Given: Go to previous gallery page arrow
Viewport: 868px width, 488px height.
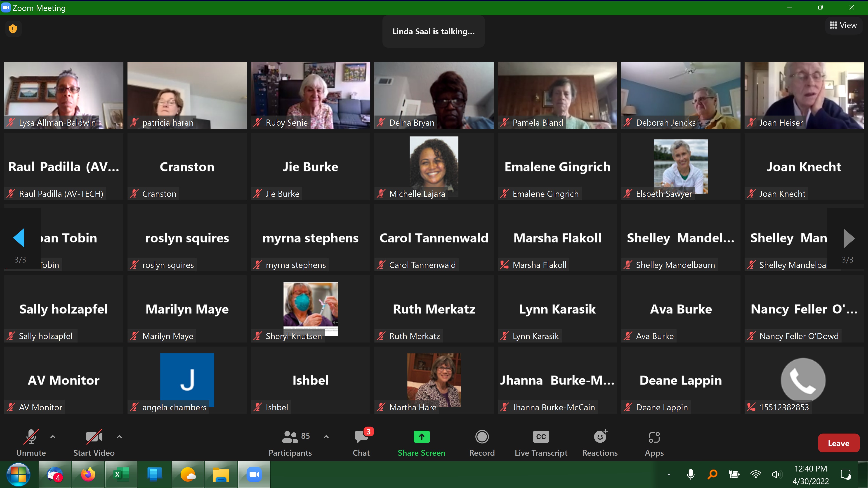Looking at the screenshot, I should click(19, 238).
